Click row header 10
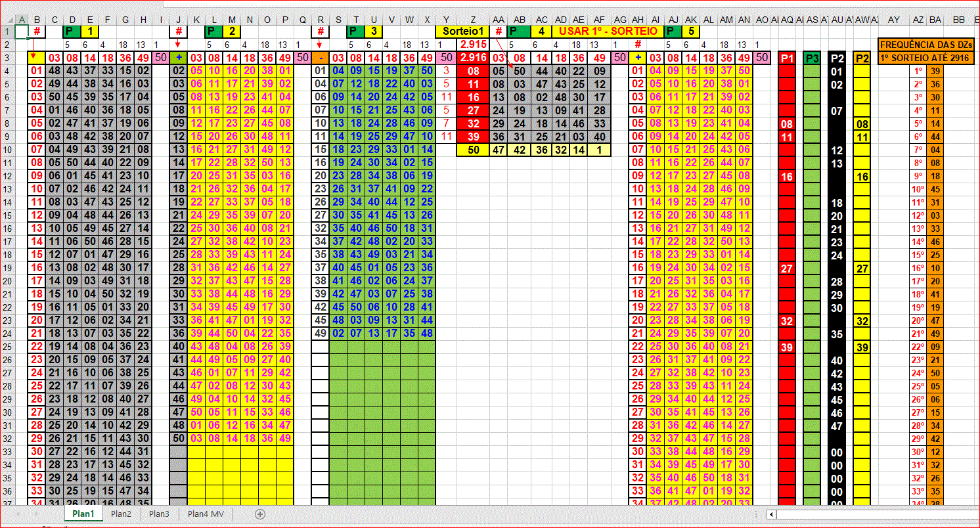Screen dimensions: 980x528 pos(7,150)
